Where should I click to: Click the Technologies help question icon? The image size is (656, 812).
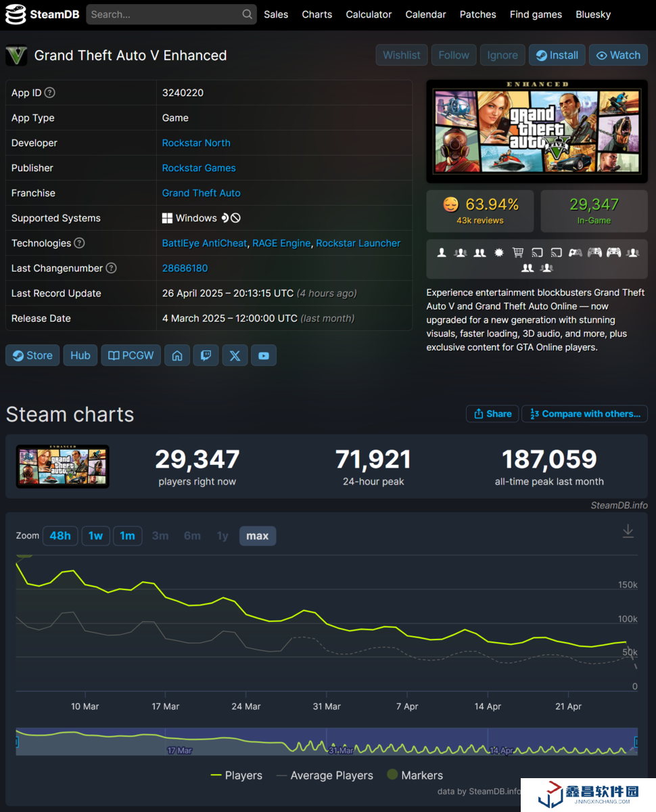click(x=79, y=243)
